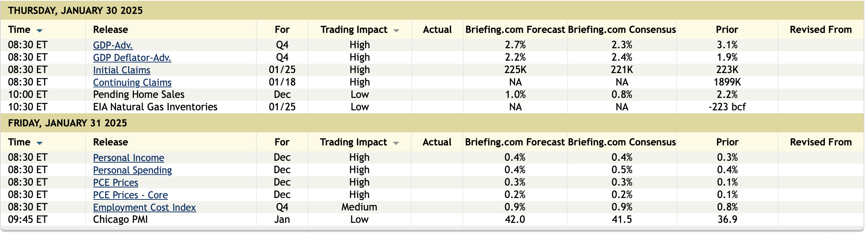Click the EIA Natural Gas Inventories entry
This screenshot has width=868, height=236.
coord(155,107)
